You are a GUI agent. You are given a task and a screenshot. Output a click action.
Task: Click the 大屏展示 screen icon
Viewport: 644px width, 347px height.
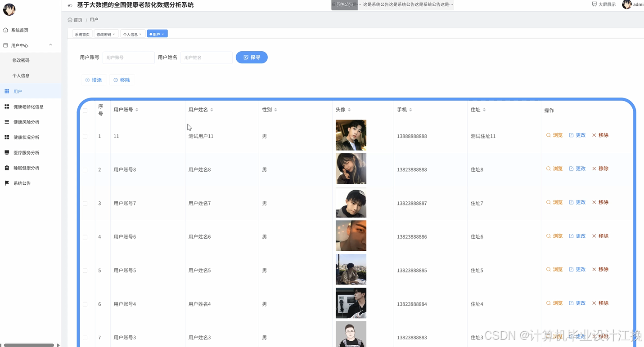coord(594,4)
